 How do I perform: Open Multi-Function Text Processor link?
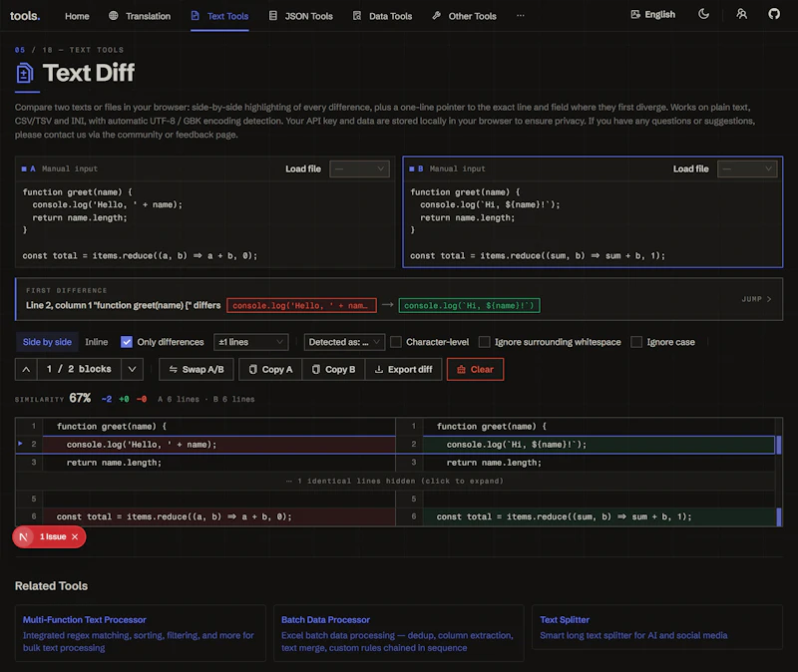85,619
